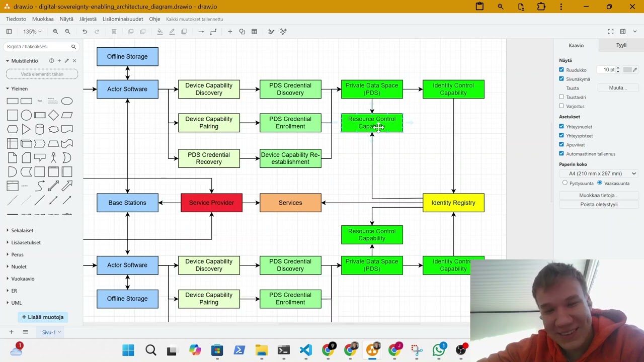The height and width of the screenshot is (362, 644).
Task: Open the Lisäominaisuudet menu
Action: pyautogui.click(x=123, y=19)
